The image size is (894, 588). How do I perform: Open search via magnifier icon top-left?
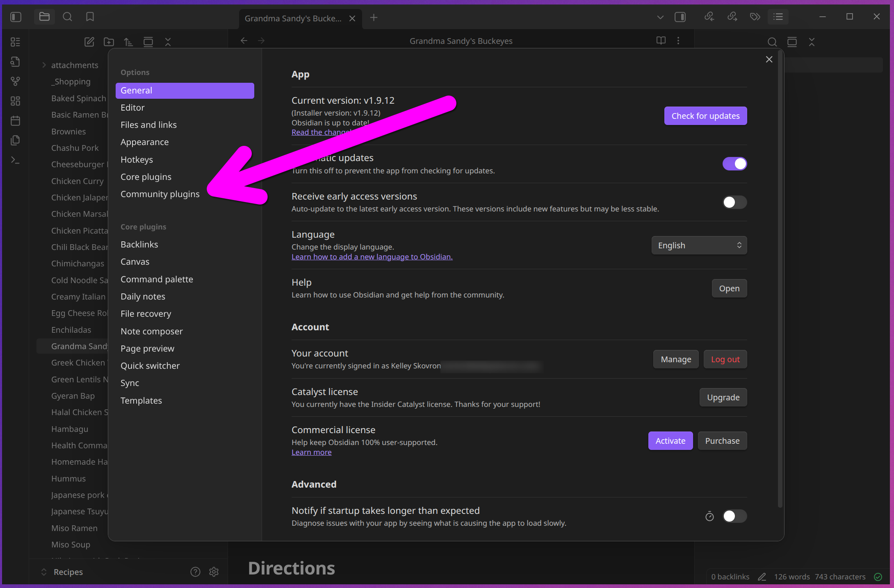(x=67, y=17)
